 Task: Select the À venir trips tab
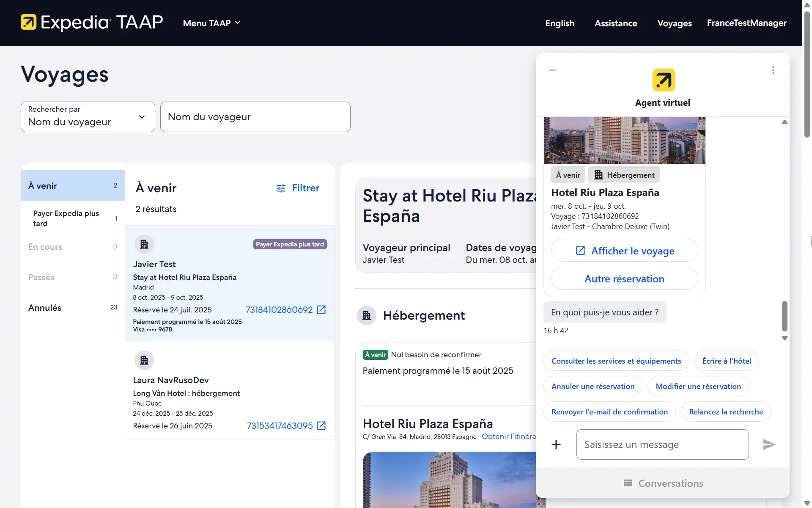click(x=73, y=185)
